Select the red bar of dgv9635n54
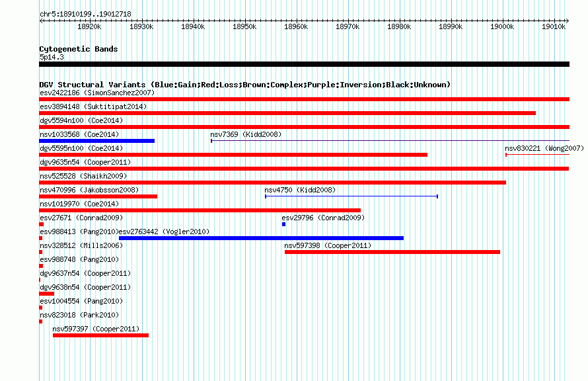The width and height of the screenshot is (588, 381). click(x=304, y=169)
